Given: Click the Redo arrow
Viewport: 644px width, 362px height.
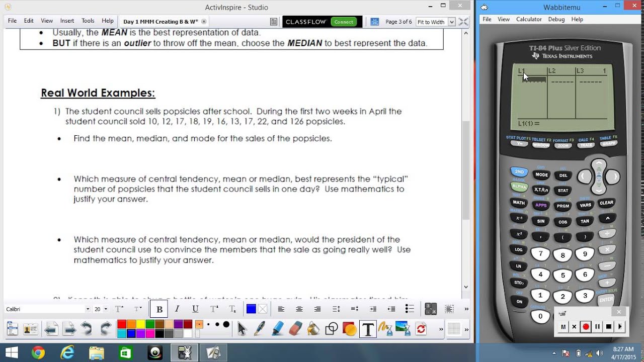Looking at the screenshot, I should tap(105, 329).
